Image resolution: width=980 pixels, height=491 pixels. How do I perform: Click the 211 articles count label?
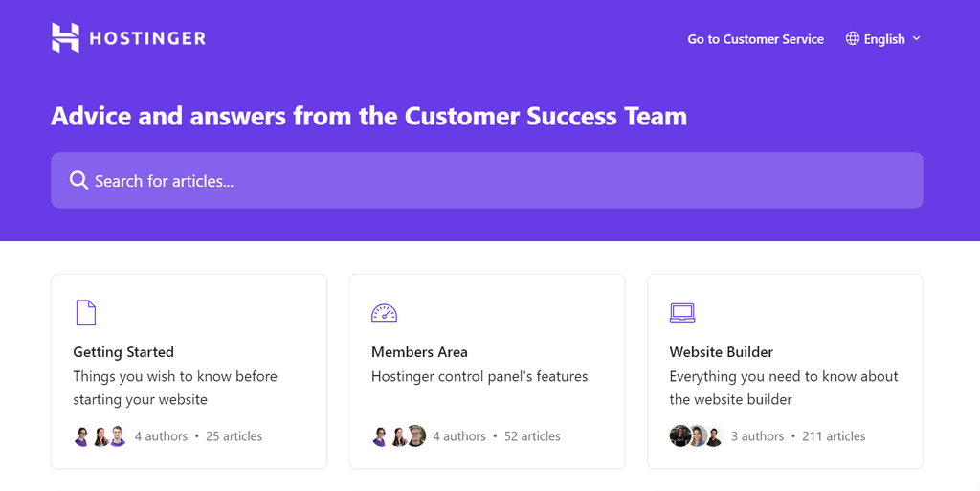(x=834, y=436)
